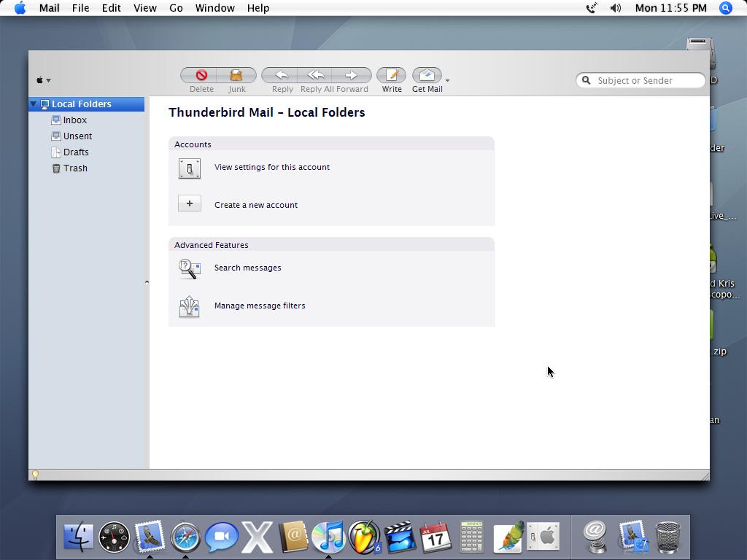This screenshot has width=747, height=560.
Task: Open the Mail menu
Action: [x=49, y=8]
